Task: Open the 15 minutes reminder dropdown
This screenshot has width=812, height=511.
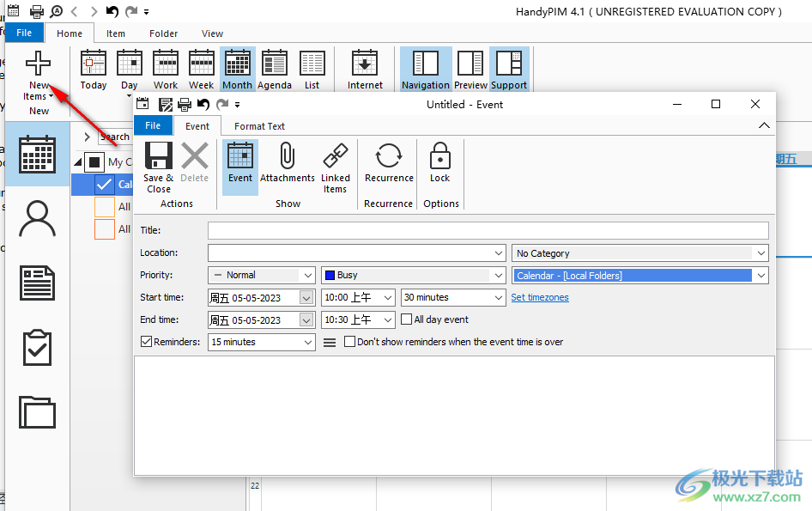Action: coord(307,342)
